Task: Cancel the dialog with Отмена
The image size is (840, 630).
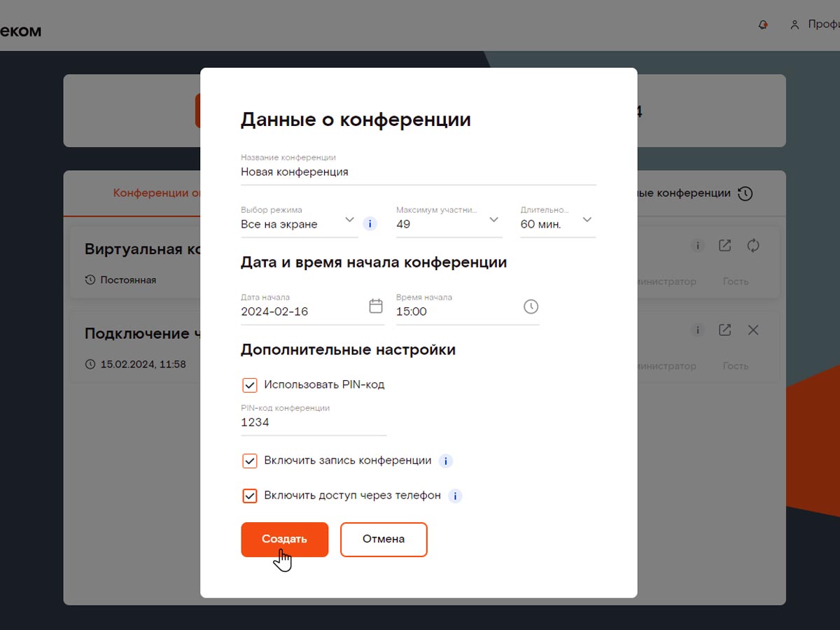Action: tap(384, 539)
